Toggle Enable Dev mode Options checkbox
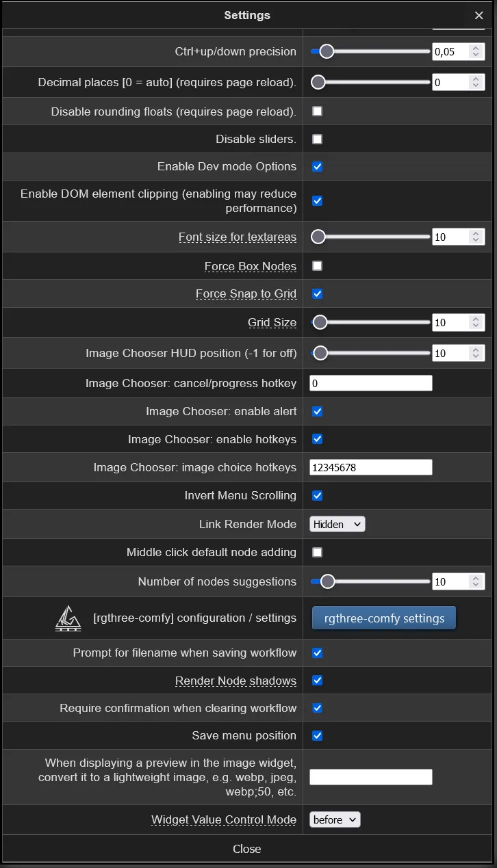497x868 pixels. point(317,166)
